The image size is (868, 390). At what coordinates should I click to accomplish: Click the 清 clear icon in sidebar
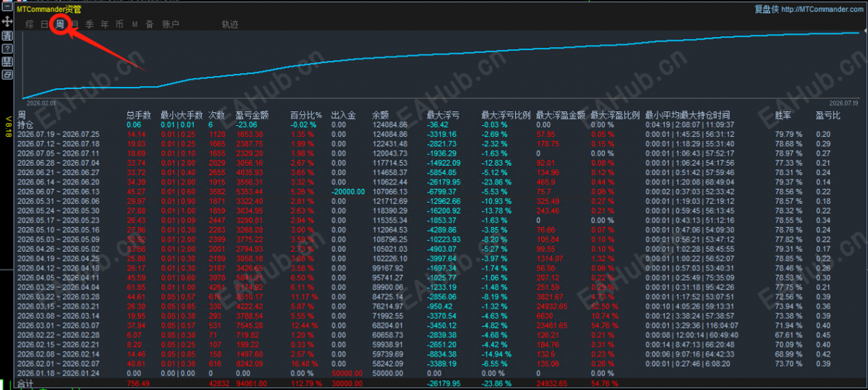pos(7,35)
